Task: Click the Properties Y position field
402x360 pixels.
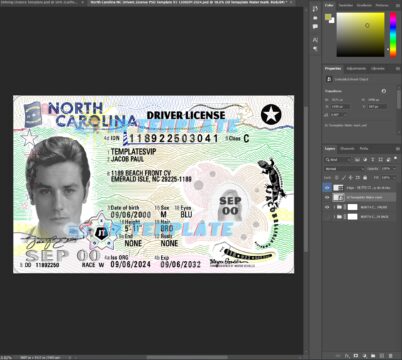Action: click(377, 107)
